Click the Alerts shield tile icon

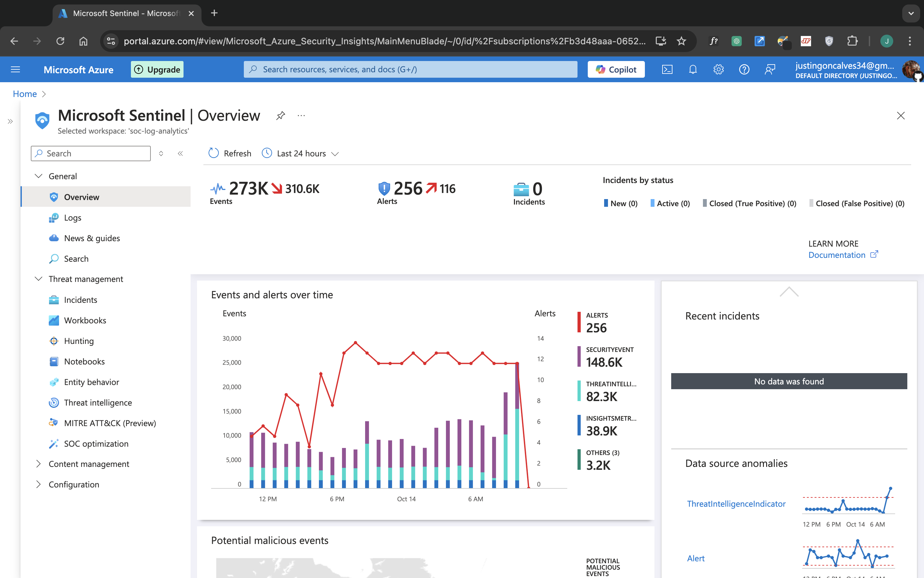384,188
